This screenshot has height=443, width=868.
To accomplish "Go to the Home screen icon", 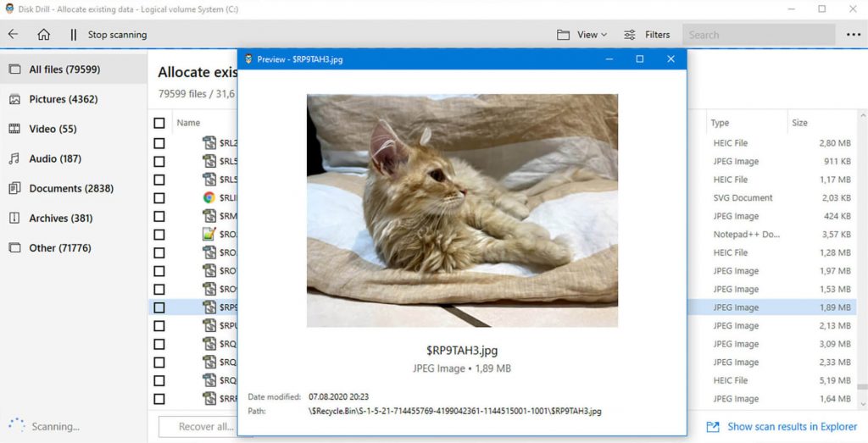I will 43,35.
